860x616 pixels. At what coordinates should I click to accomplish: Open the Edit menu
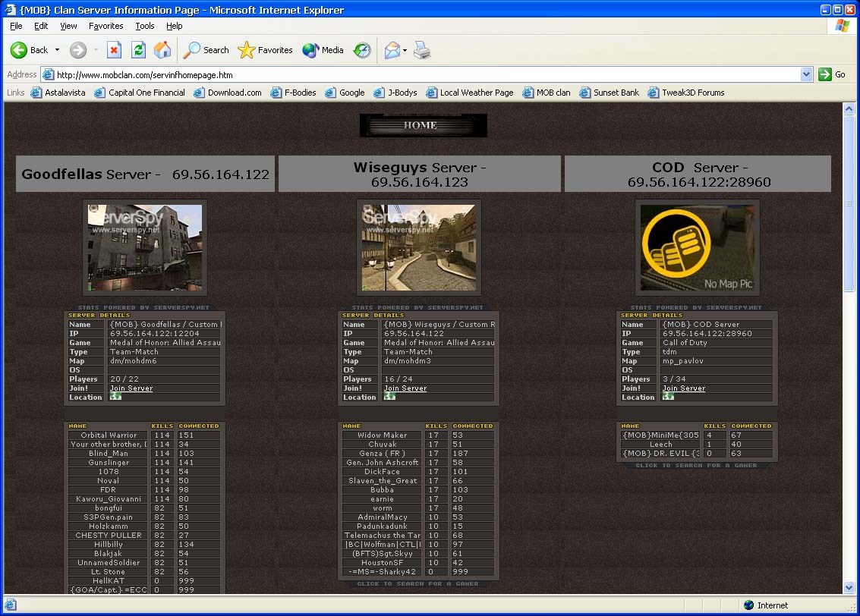pyautogui.click(x=40, y=26)
